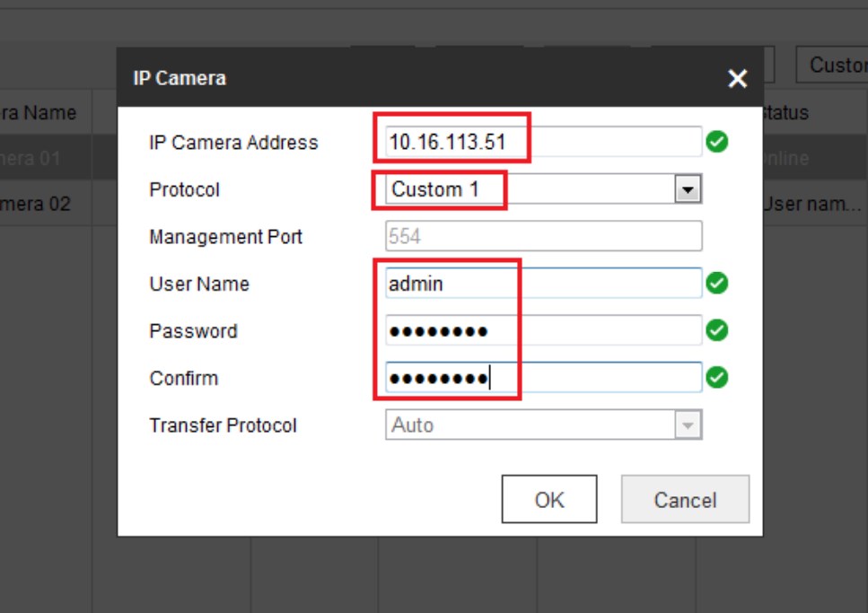
Task: Click the Management Port field showing 554
Action: [542, 237]
